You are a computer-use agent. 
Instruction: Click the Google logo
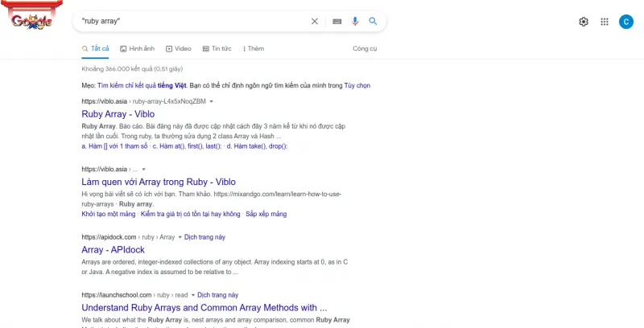32,22
